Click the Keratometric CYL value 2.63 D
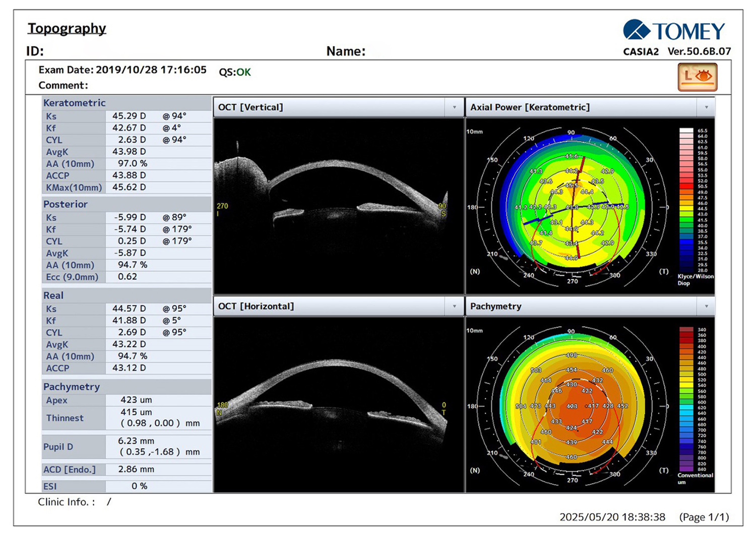The image size is (756, 535). 132,140
